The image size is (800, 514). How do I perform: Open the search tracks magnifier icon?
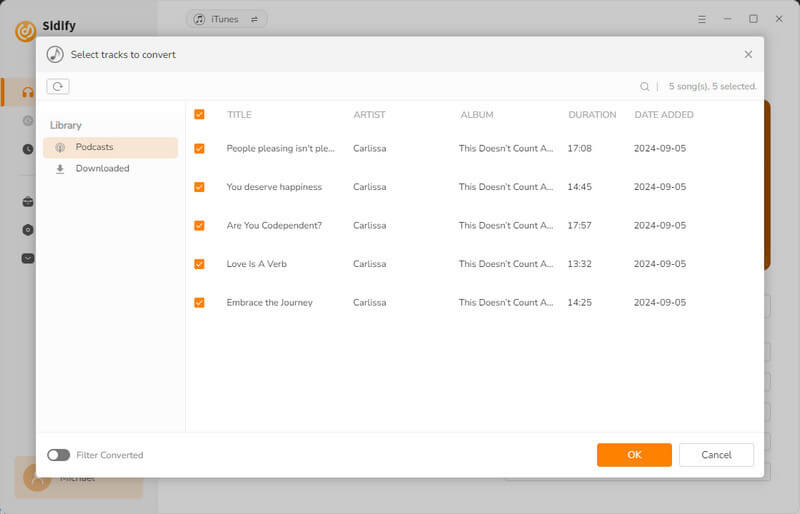point(644,87)
